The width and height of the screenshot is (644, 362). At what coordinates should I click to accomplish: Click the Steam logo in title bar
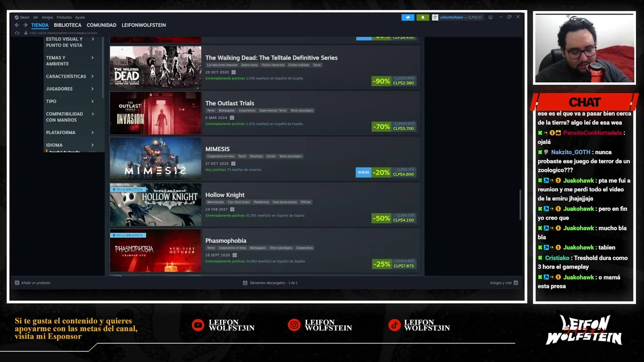point(17,17)
